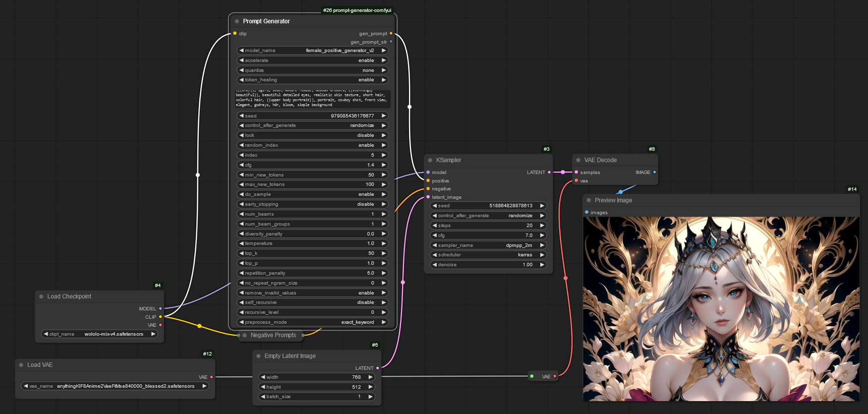Image resolution: width=868 pixels, height=414 pixels.
Task: Increase KSampler steps with right arrow
Action: [542, 225]
